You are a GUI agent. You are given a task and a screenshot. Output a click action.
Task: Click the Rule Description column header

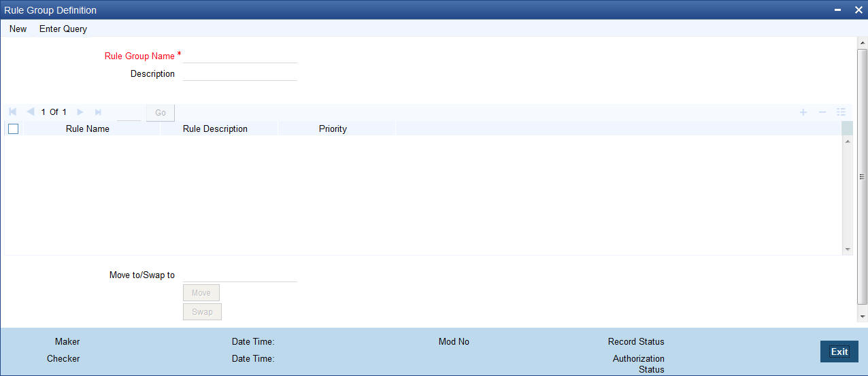click(215, 129)
